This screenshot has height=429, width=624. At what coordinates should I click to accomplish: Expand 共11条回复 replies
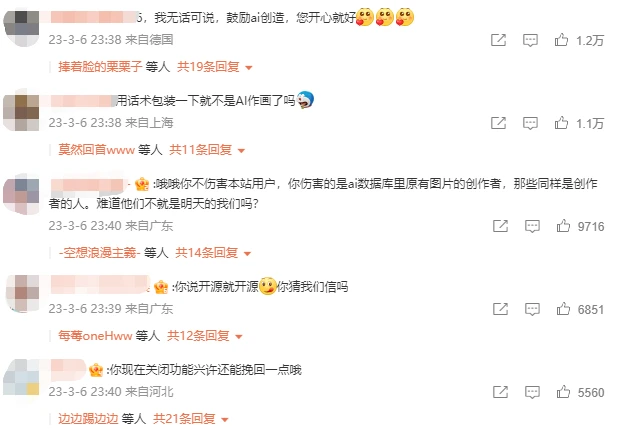207,150
